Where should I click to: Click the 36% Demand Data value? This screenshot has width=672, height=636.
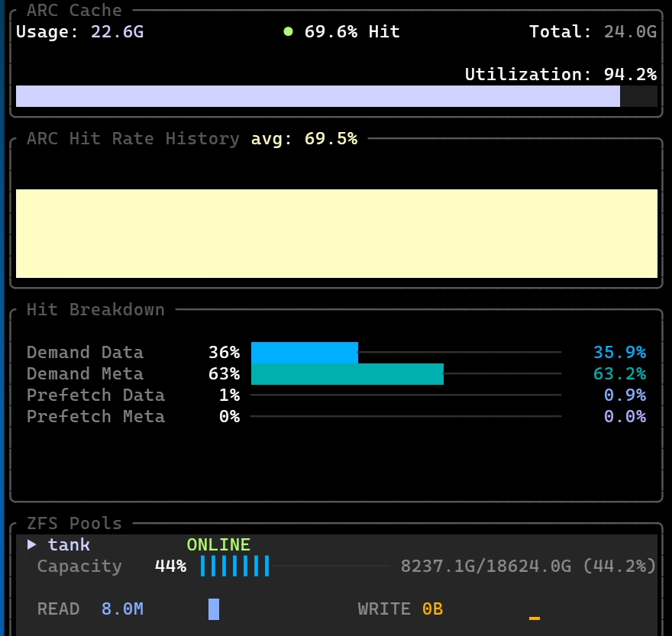point(225,352)
